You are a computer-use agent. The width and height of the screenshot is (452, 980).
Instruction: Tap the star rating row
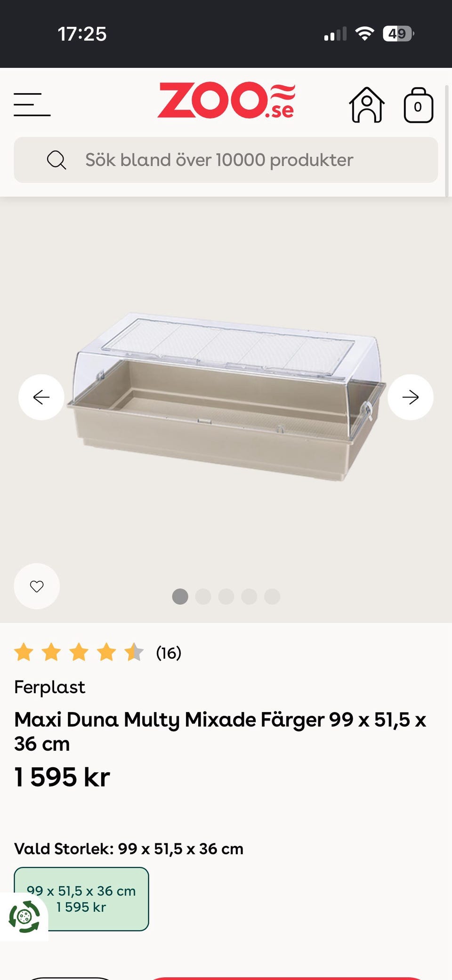pos(79,653)
